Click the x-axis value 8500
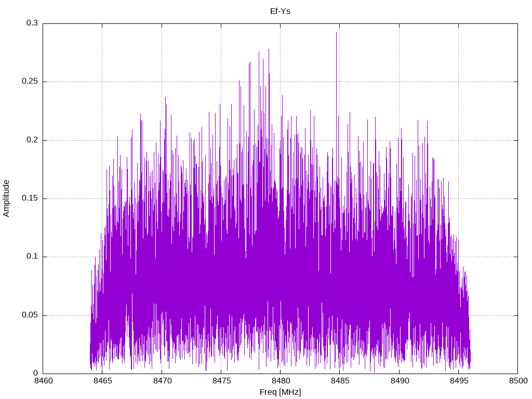The height and width of the screenshot is (399, 532). click(x=518, y=381)
